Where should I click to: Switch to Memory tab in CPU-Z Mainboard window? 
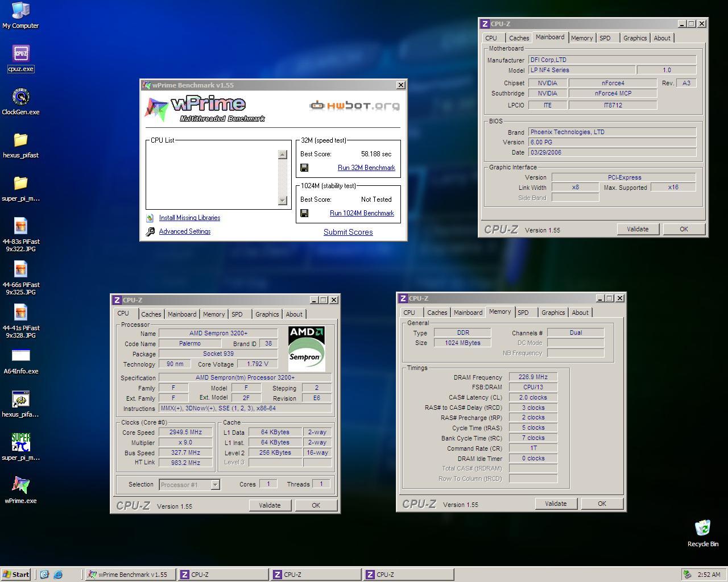pyautogui.click(x=582, y=38)
